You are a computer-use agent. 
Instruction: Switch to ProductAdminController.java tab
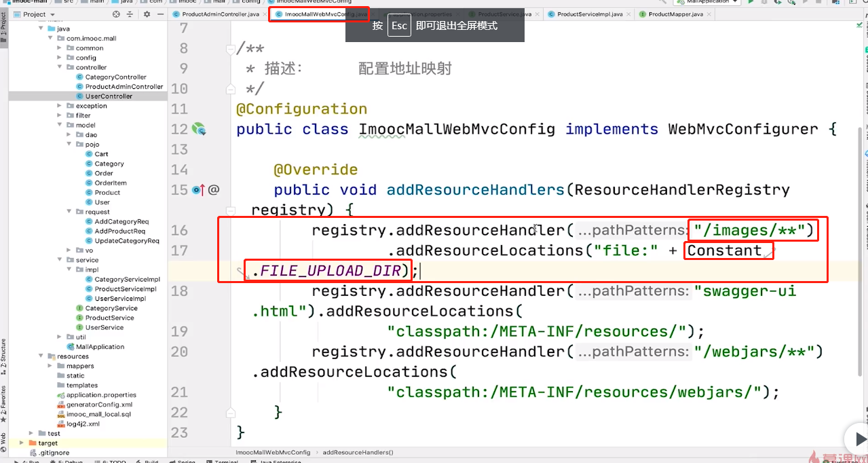click(216, 14)
